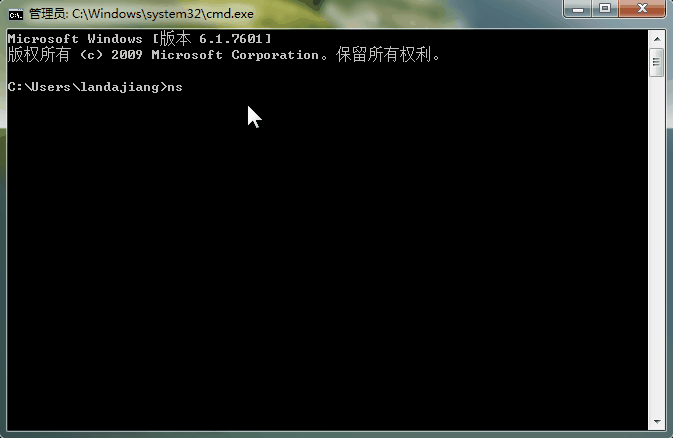
Task: Click the title text C:\Windows\system32\cmd.exe
Action: pos(163,14)
